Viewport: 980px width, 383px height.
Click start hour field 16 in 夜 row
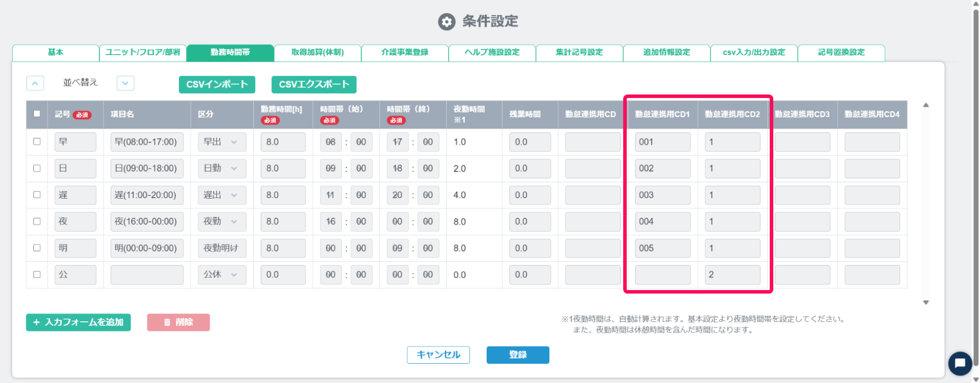pyautogui.click(x=331, y=221)
